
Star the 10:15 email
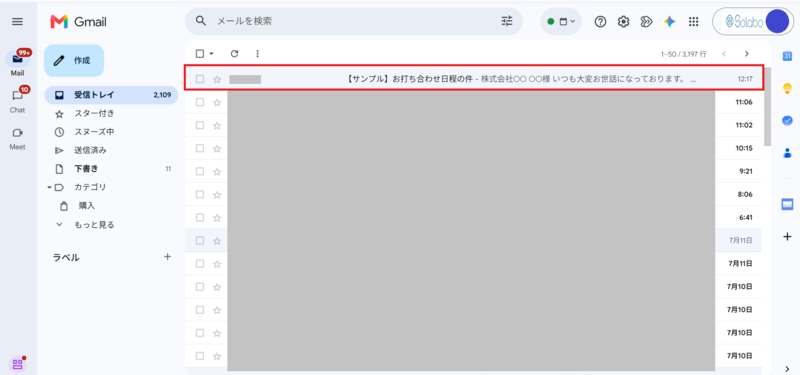[217, 148]
